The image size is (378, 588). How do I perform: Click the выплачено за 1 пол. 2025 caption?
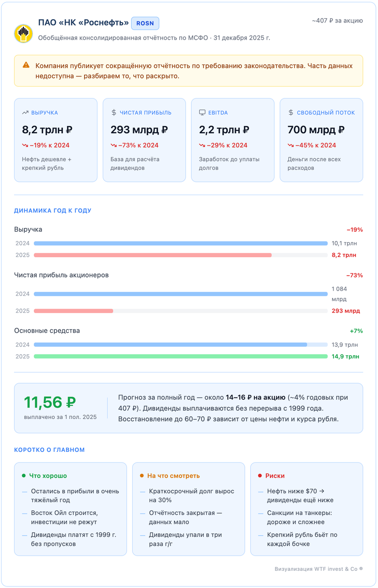60,416
